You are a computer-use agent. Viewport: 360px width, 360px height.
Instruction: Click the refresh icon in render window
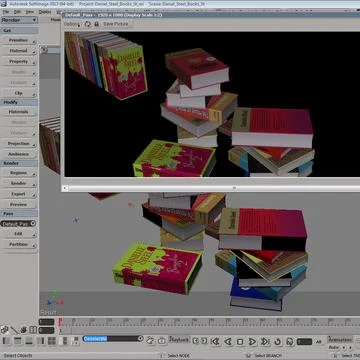(x=88, y=24)
